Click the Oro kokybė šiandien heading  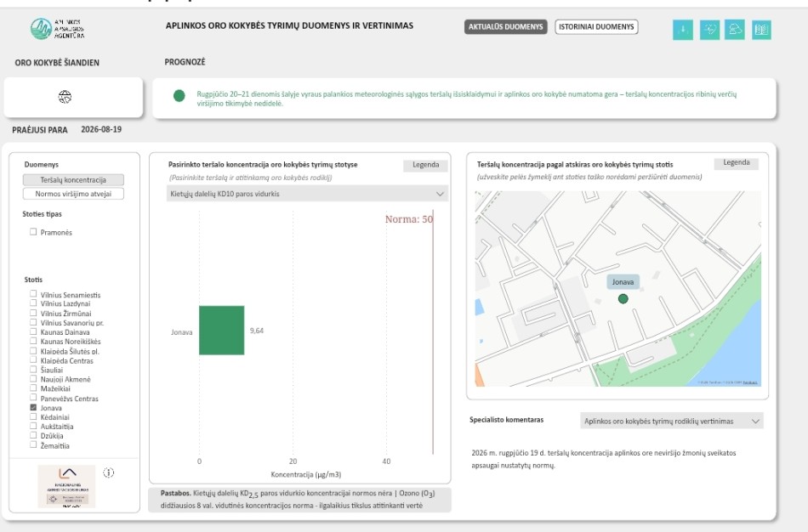click(x=57, y=62)
